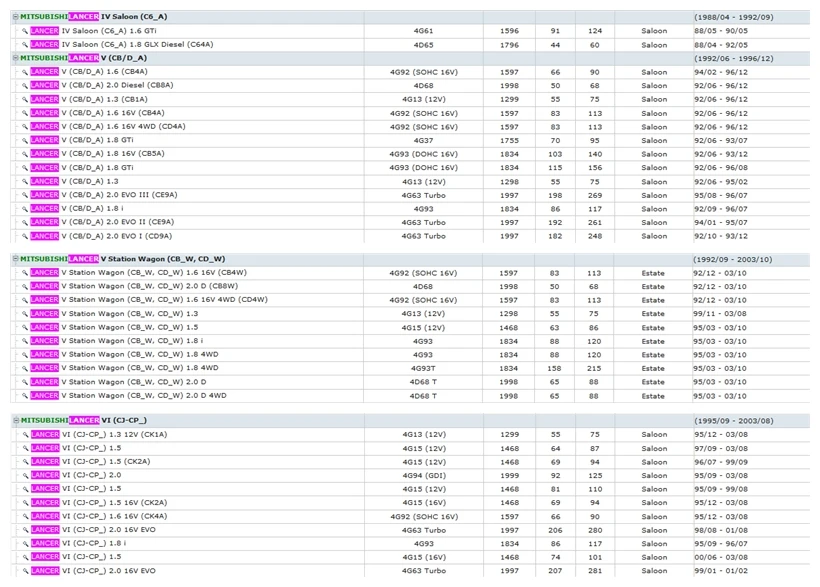Click the 1999 displacement cell

pyautogui.click(x=509, y=476)
